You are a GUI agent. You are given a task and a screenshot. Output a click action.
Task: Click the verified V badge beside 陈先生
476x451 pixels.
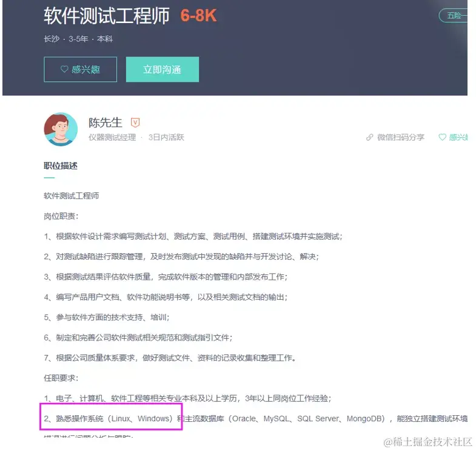pos(135,123)
